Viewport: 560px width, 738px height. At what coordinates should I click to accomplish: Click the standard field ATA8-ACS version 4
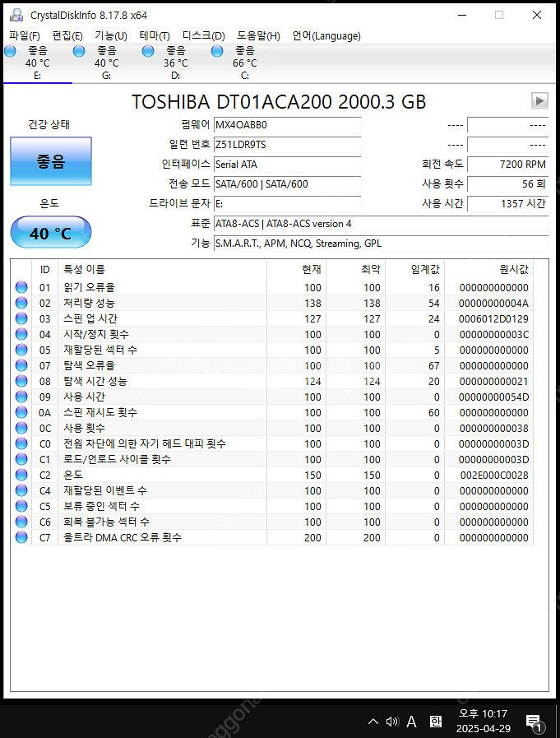(x=382, y=224)
